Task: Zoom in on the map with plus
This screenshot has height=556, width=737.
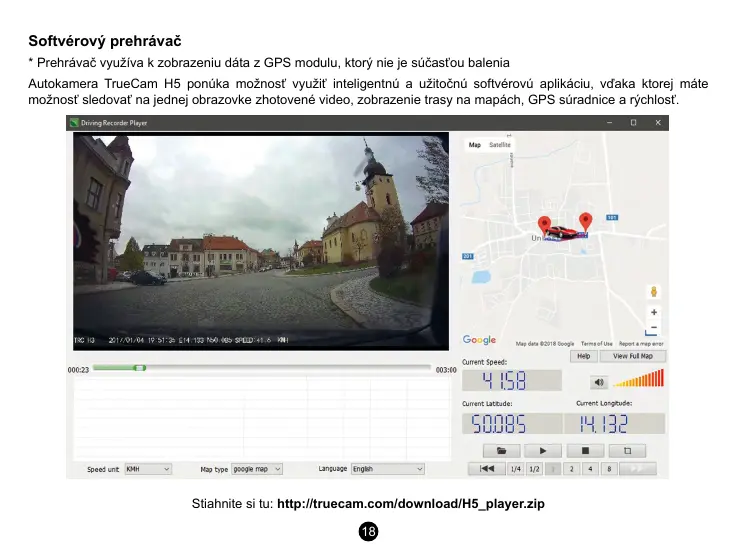Action: tap(654, 312)
